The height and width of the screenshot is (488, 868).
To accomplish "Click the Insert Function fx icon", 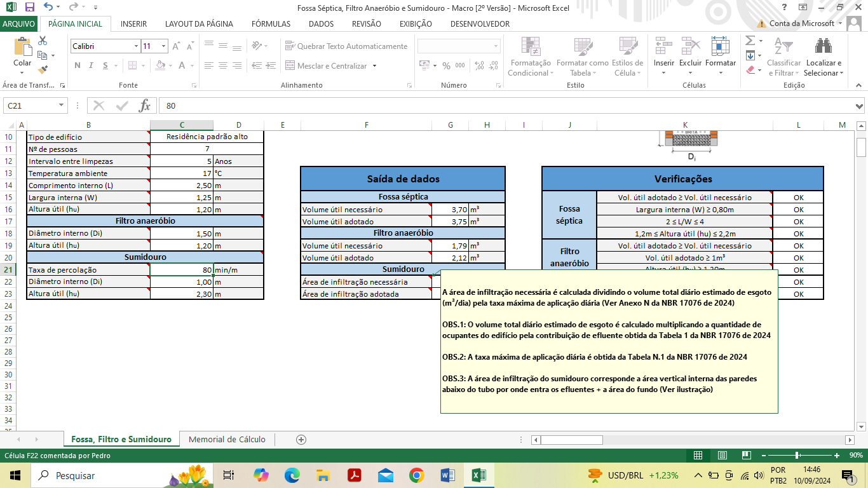I will pos(144,105).
